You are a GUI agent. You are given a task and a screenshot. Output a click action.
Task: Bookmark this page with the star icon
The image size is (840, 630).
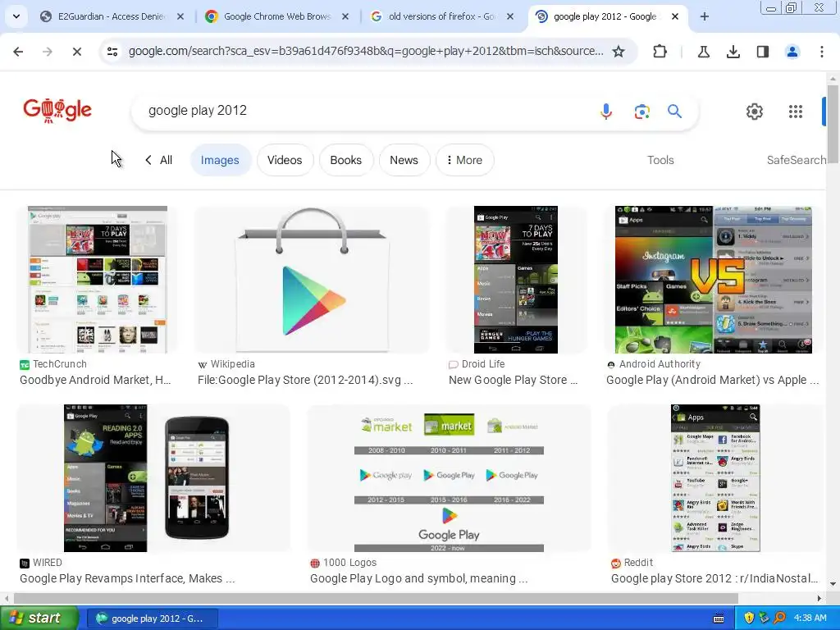click(619, 52)
